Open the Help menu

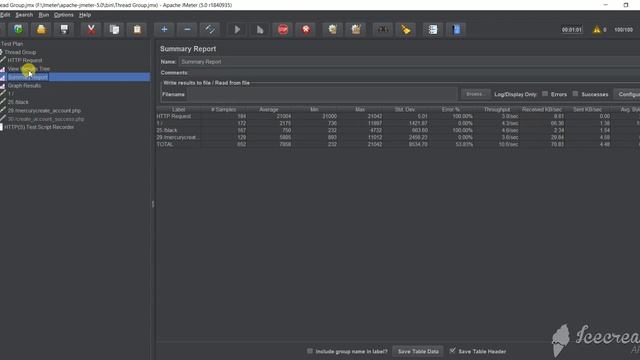[x=85, y=15]
